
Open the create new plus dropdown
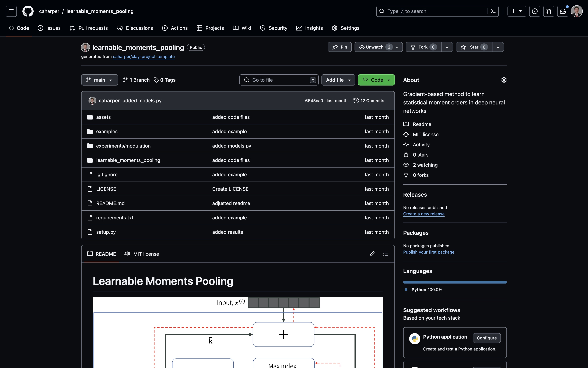click(x=517, y=11)
